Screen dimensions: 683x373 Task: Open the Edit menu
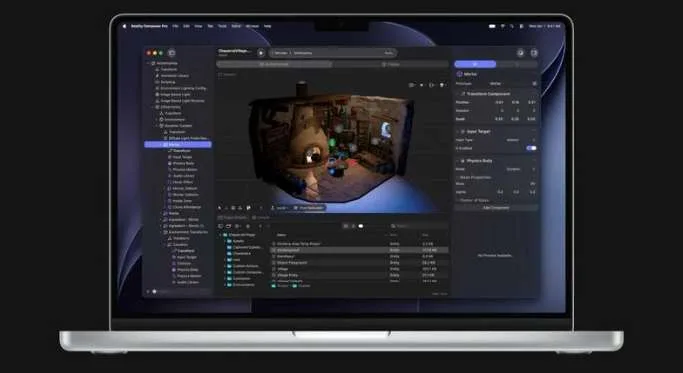pos(186,26)
